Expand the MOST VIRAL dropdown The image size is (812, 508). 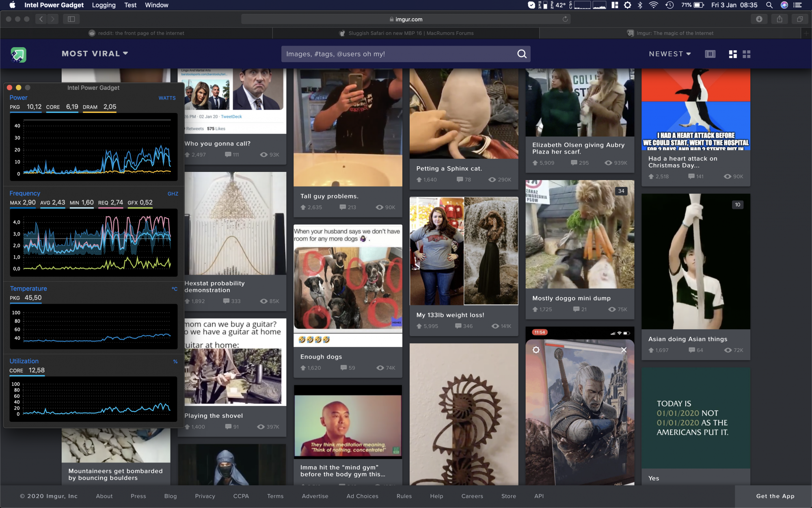coord(95,54)
